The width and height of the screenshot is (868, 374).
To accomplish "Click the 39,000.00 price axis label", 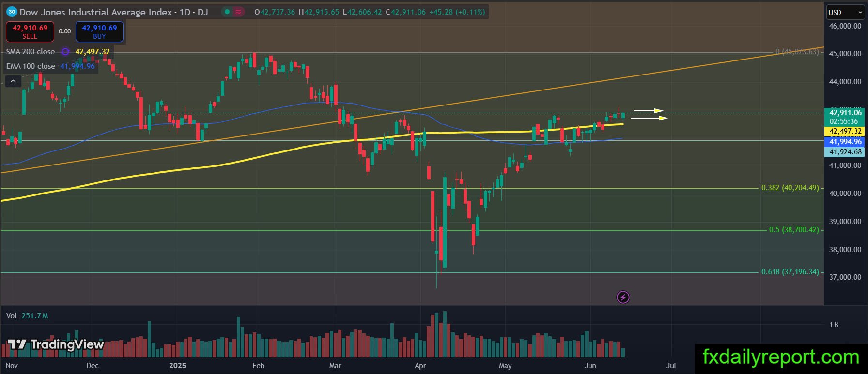I will click(845, 222).
